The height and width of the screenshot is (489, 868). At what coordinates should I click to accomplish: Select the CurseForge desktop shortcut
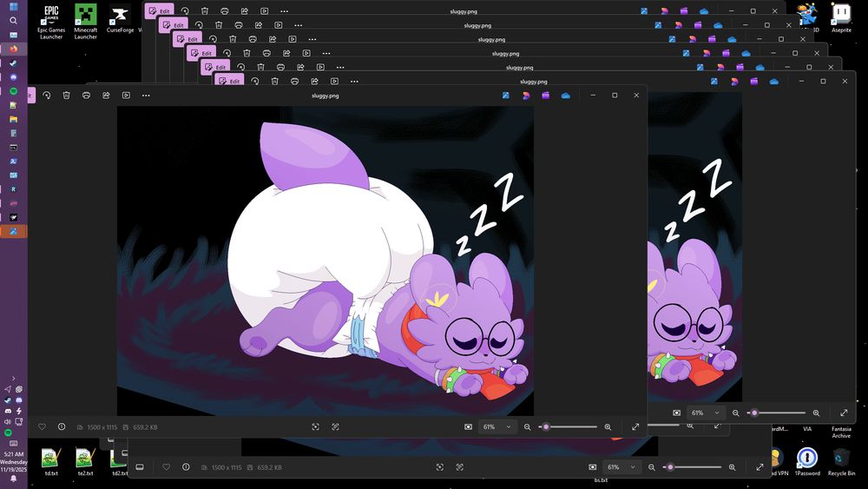click(x=120, y=19)
